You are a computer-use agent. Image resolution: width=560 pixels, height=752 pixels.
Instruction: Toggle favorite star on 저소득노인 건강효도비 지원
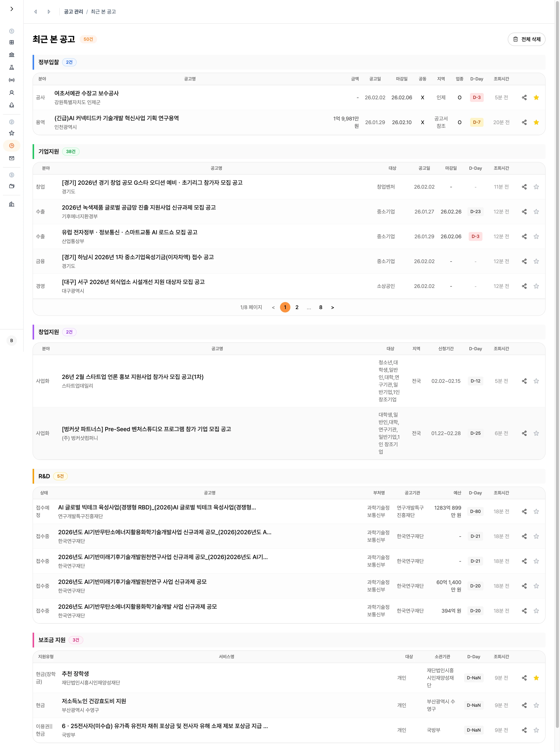pos(536,705)
